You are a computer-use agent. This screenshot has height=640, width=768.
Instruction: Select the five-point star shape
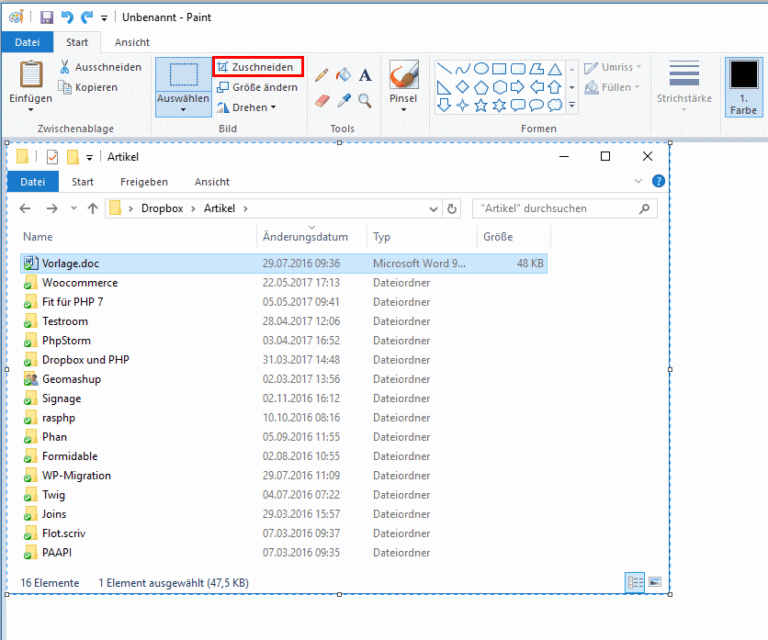pos(481,105)
